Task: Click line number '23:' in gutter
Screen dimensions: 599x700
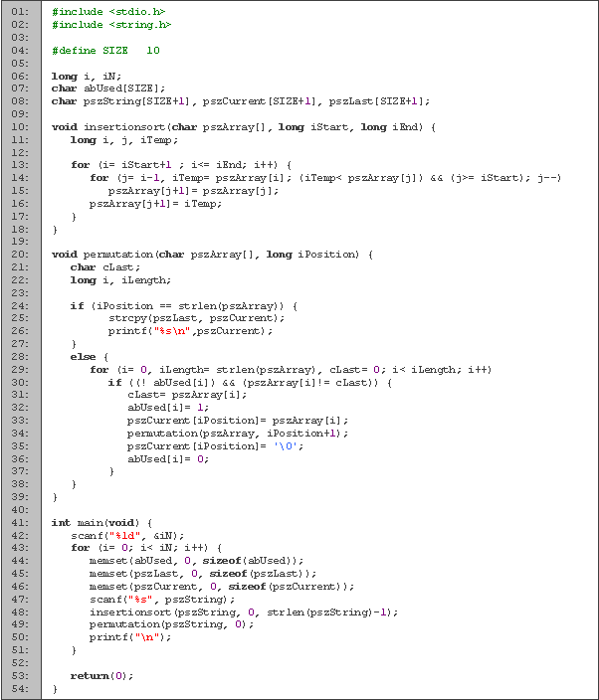Action: click(x=20, y=293)
